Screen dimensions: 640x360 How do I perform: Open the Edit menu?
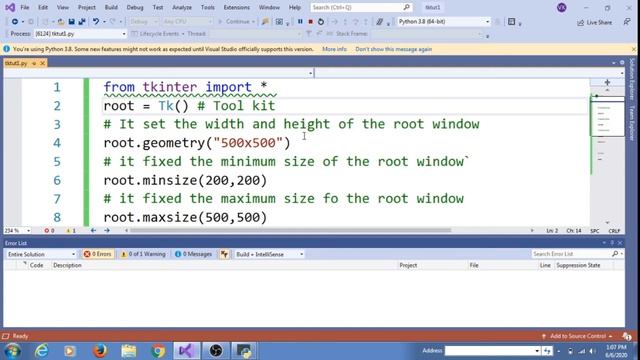(43, 7)
